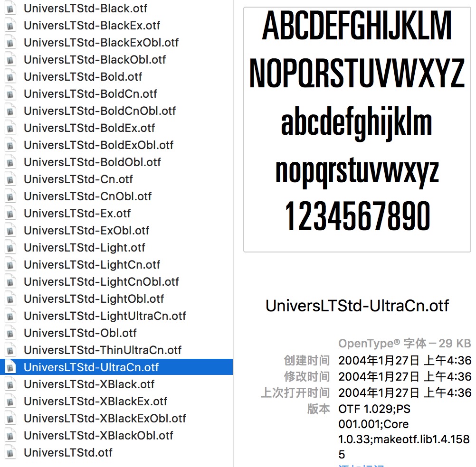This screenshot has width=476, height=467.
Task: Select UniversLTStd-ExObl.otf file name
Action: (86, 231)
